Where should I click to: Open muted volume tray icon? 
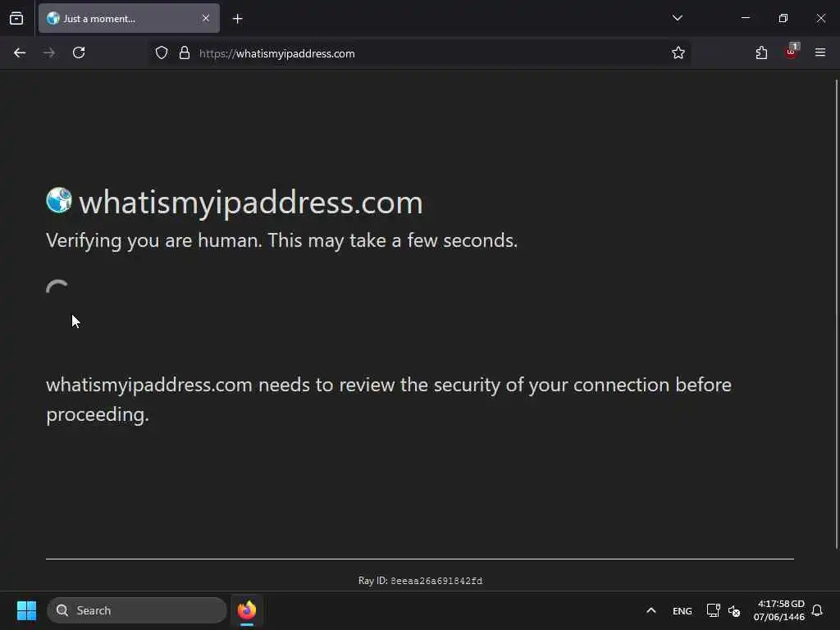point(734,610)
